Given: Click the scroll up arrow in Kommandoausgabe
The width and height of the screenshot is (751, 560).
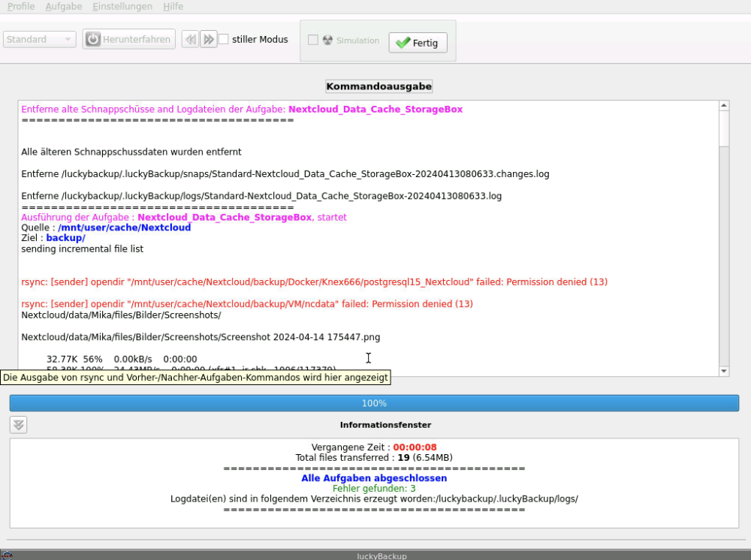Looking at the screenshot, I should click(724, 105).
